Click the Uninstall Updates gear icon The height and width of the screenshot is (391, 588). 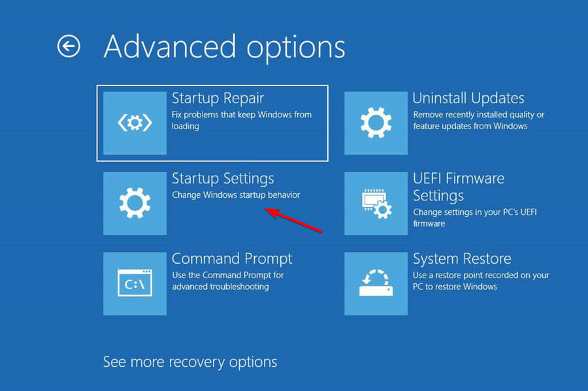point(376,123)
